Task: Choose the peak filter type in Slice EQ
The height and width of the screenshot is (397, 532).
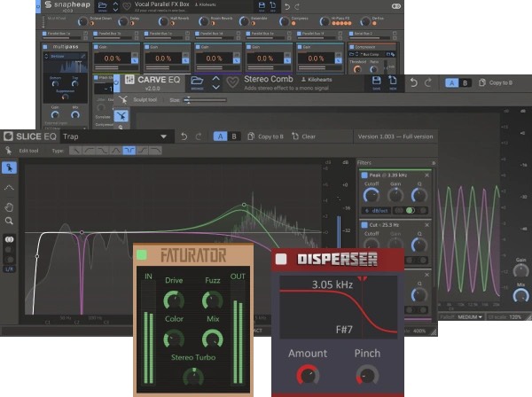Action: [x=115, y=150]
